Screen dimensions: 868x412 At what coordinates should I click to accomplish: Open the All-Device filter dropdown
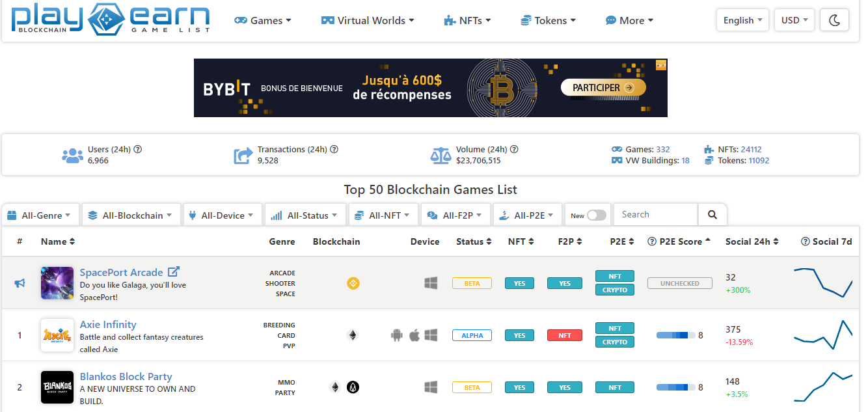click(223, 215)
